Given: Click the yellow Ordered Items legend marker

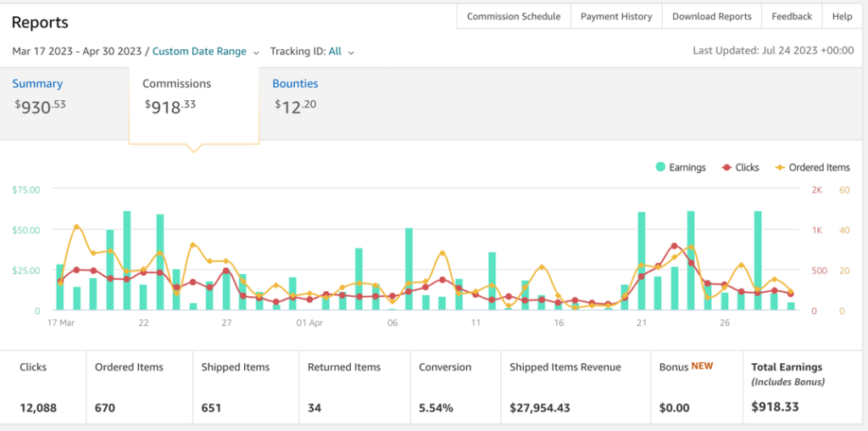Looking at the screenshot, I should point(780,168).
